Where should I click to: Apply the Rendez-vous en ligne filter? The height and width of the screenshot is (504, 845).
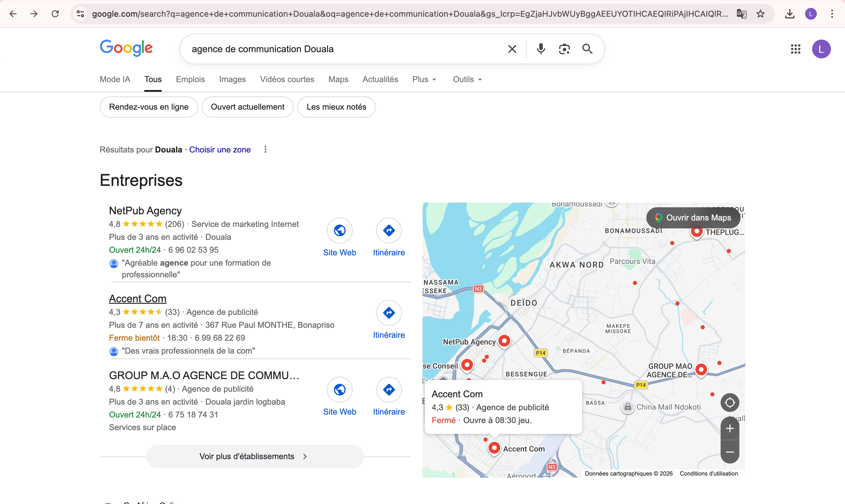pyautogui.click(x=148, y=107)
